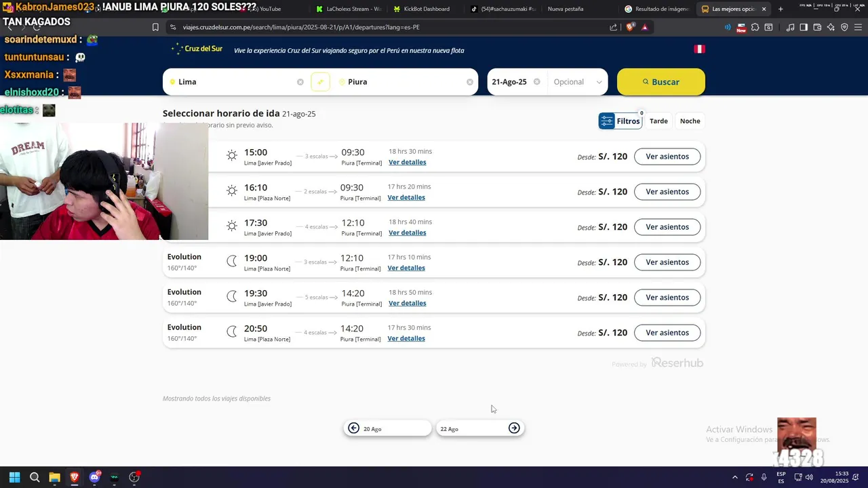Viewport: 868px width, 488px height.
Task: Open Ver detalles for 19:30 trip
Action: [x=408, y=304]
